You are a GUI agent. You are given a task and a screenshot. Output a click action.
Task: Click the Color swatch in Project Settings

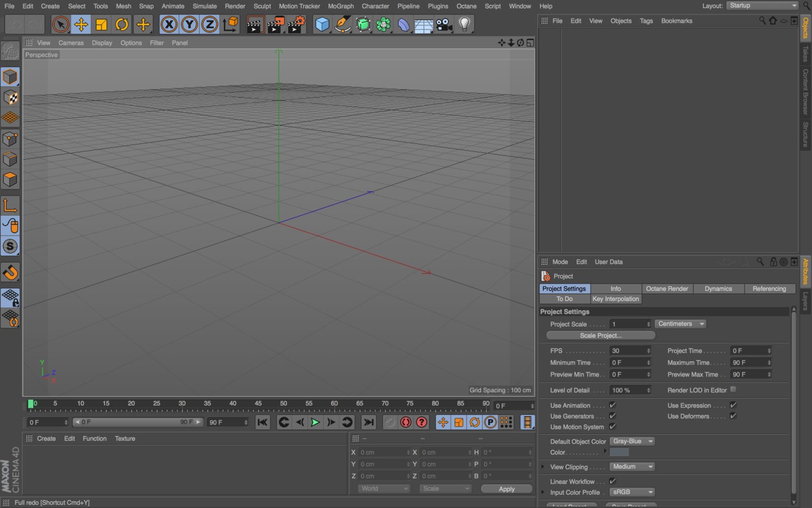pos(620,452)
